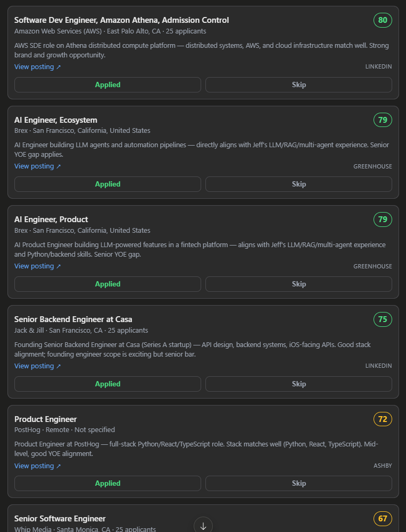This screenshot has width=406, height=532.
Task: Click GREENHOUSE label on AI Engineer, Ecosystem card
Action: coord(372,166)
